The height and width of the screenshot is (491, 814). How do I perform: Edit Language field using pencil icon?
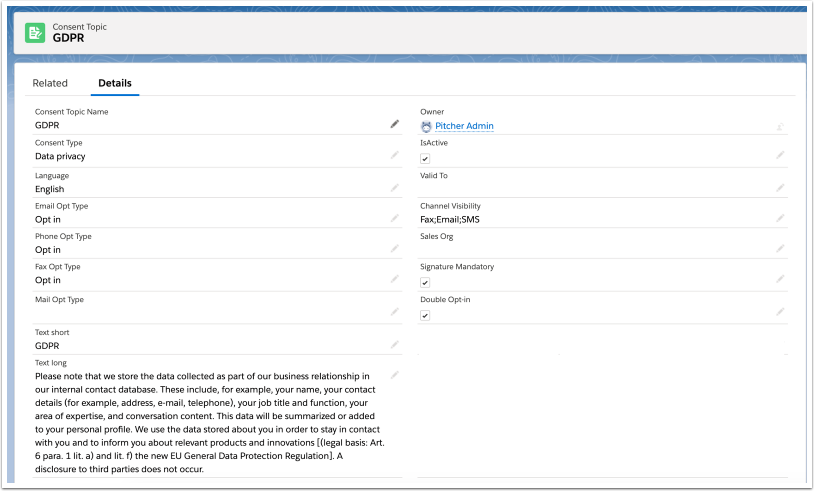point(394,187)
